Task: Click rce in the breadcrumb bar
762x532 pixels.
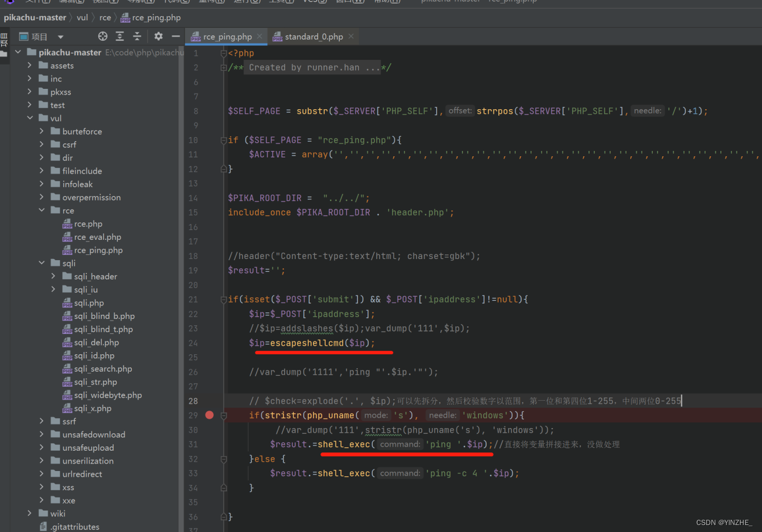Action: tap(105, 17)
